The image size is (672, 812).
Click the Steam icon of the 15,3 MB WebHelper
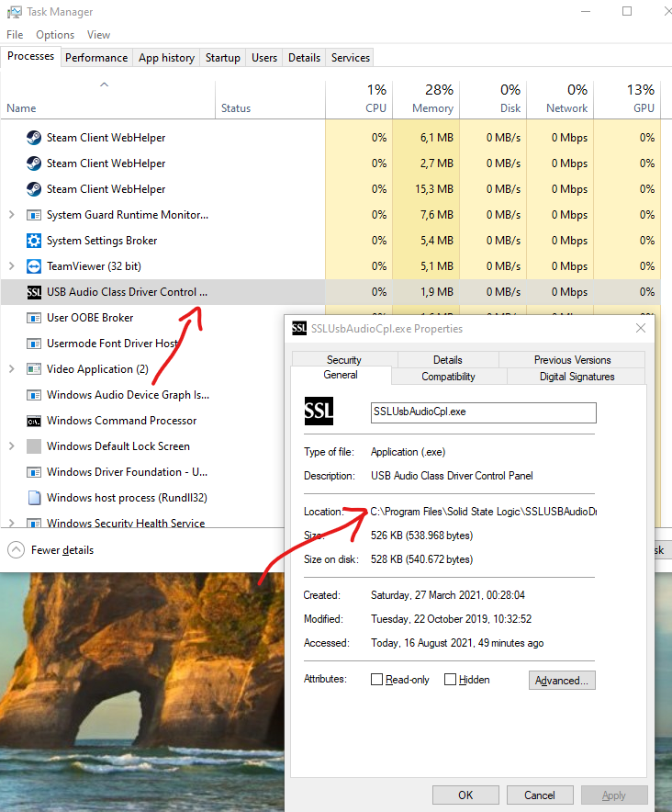tap(34, 189)
